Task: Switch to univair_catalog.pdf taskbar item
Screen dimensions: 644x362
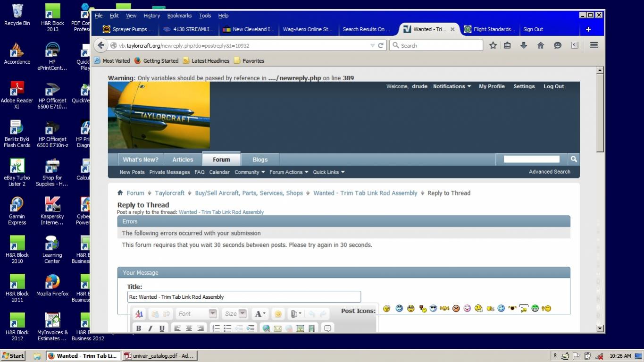Action: coord(159,356)
